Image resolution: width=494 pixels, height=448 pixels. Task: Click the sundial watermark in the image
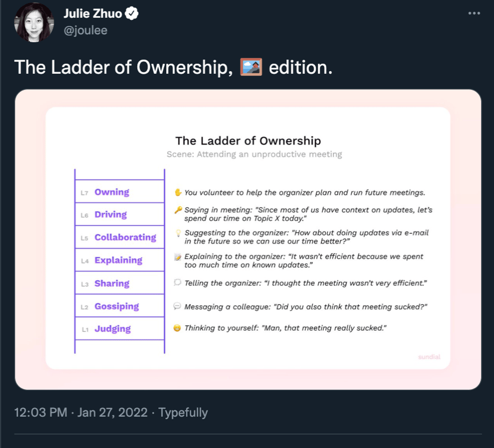pyautogui.click(x=429, y=356)
